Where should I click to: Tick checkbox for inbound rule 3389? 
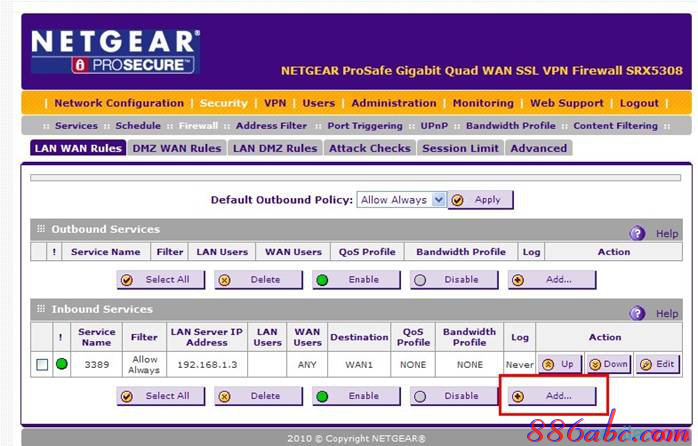(x=42, y=365)
